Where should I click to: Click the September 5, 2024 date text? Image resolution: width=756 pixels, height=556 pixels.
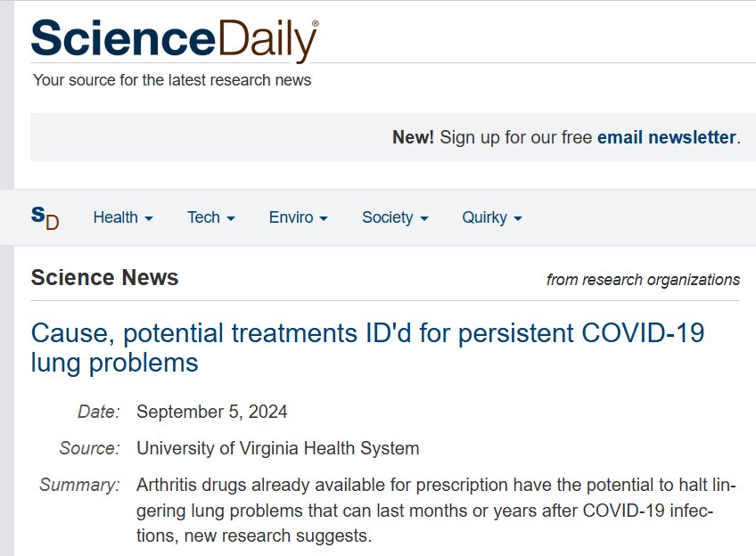pos(212,412)
